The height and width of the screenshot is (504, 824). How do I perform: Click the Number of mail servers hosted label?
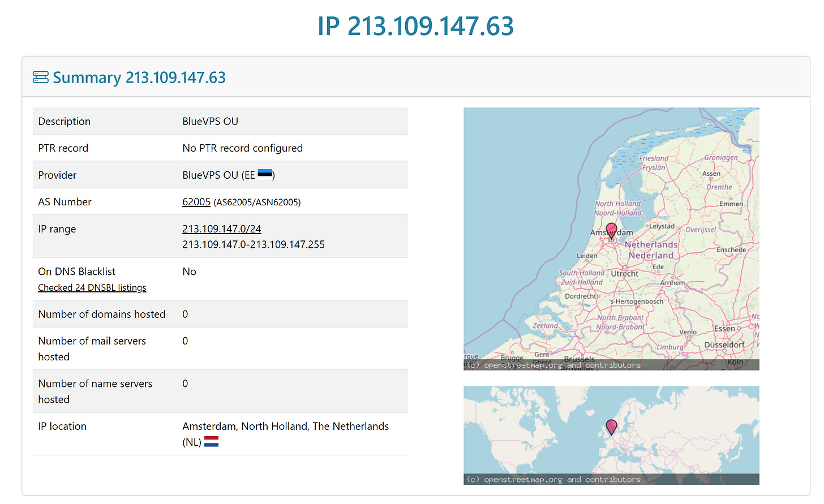tap(92, 349)
